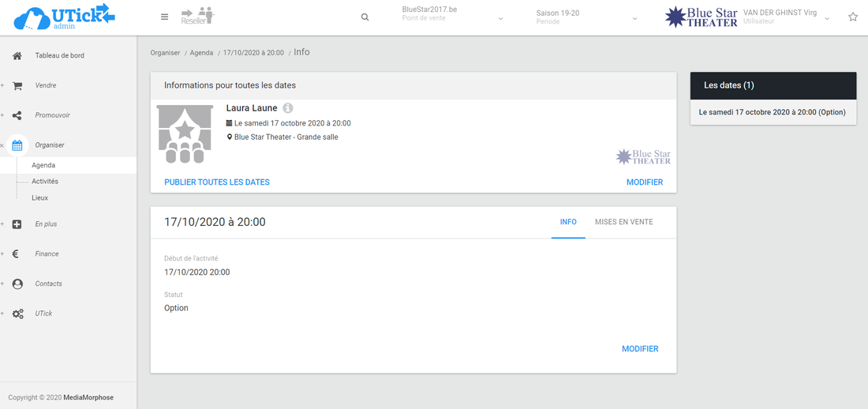Switch to the Mises en vente tab
868x409 pixels.
(x=623, y=222)
